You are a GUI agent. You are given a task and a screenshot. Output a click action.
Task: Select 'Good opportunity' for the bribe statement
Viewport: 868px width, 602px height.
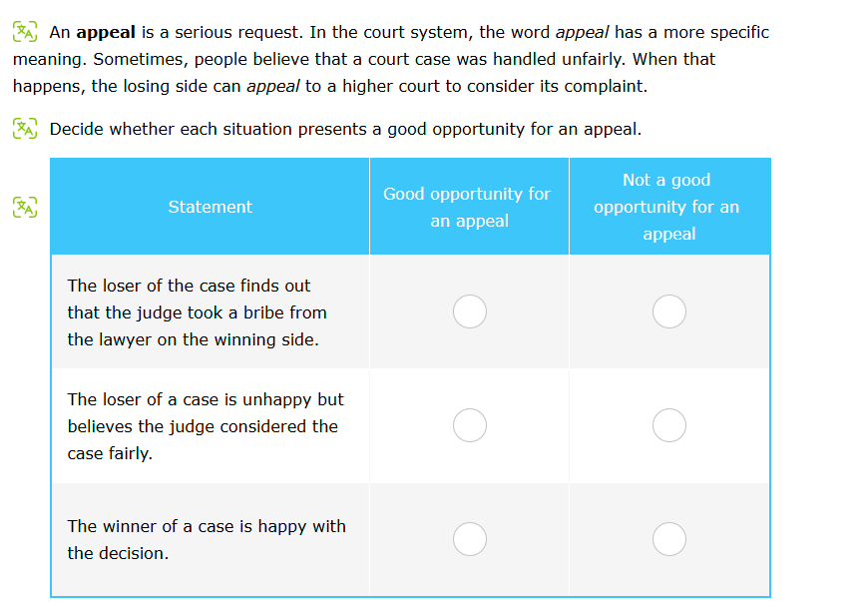(469, 310)
